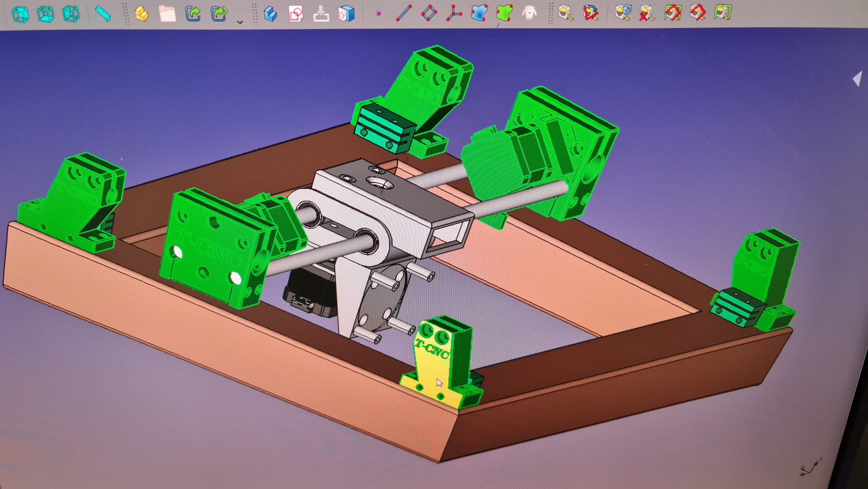
Task: Click the third cyan wireframe cube icon
Action: 71,14
